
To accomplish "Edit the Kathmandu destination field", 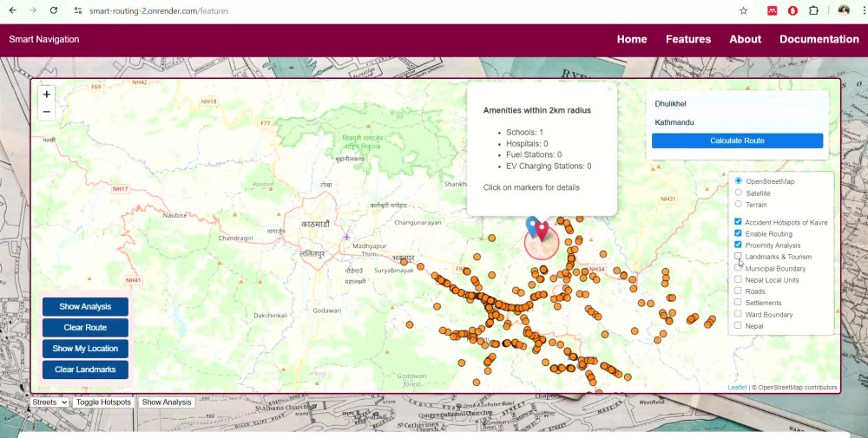I will (737, 122).
